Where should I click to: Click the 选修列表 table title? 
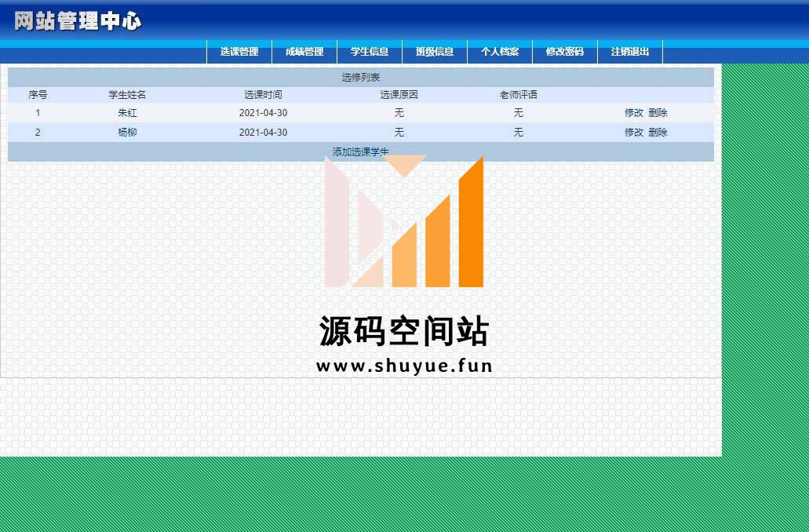361,78
